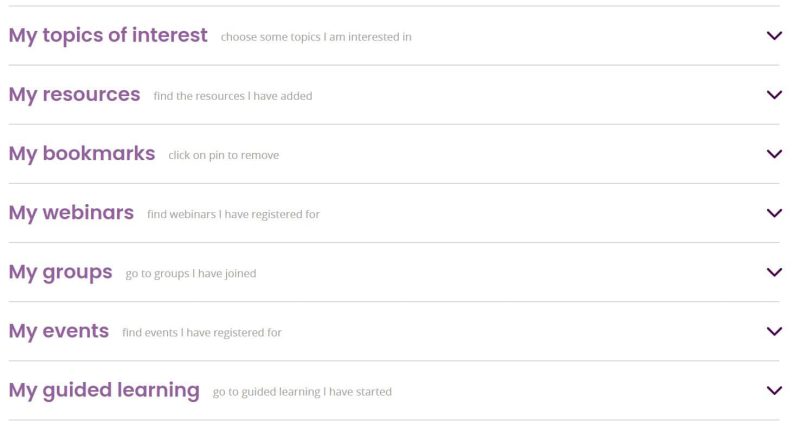Click 'go to groups I have joined' text
This screenshot has height=427, width=800.
coord(191,273)
